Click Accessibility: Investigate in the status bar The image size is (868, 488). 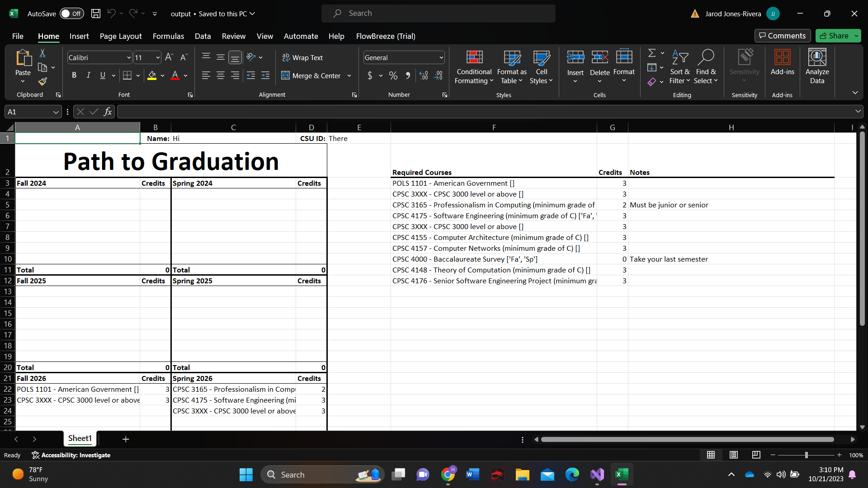point(71,455)
